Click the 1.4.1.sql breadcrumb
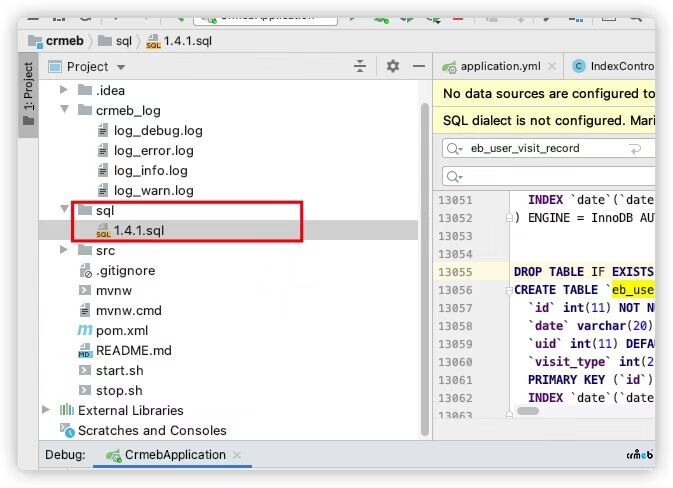This screenshot has height=488, width=673. [x=179, y=41]
